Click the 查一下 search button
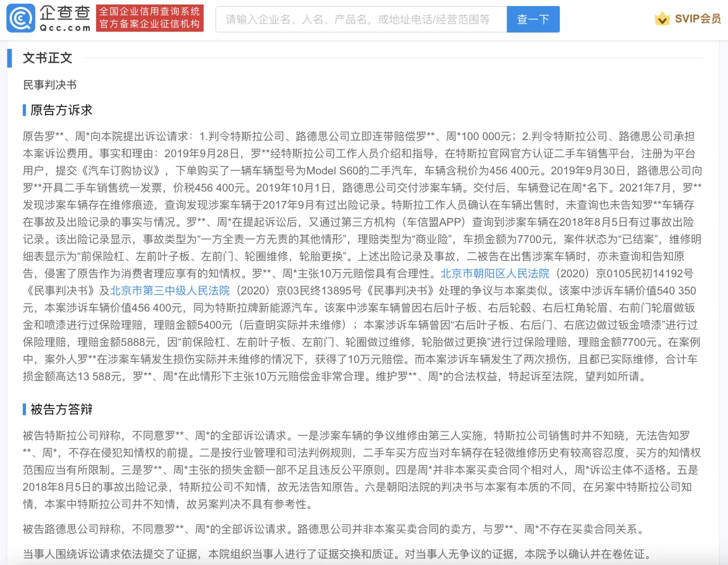The width and height of the screenshot is (728, 565). point(533,19)
